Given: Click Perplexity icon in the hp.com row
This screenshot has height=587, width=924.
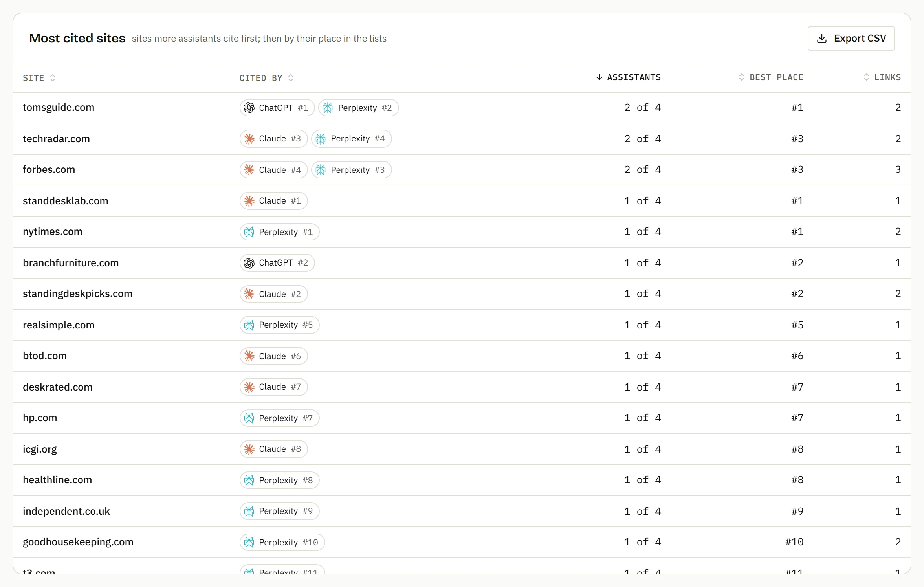Looking at the screenshot, I should click(249, 418).
